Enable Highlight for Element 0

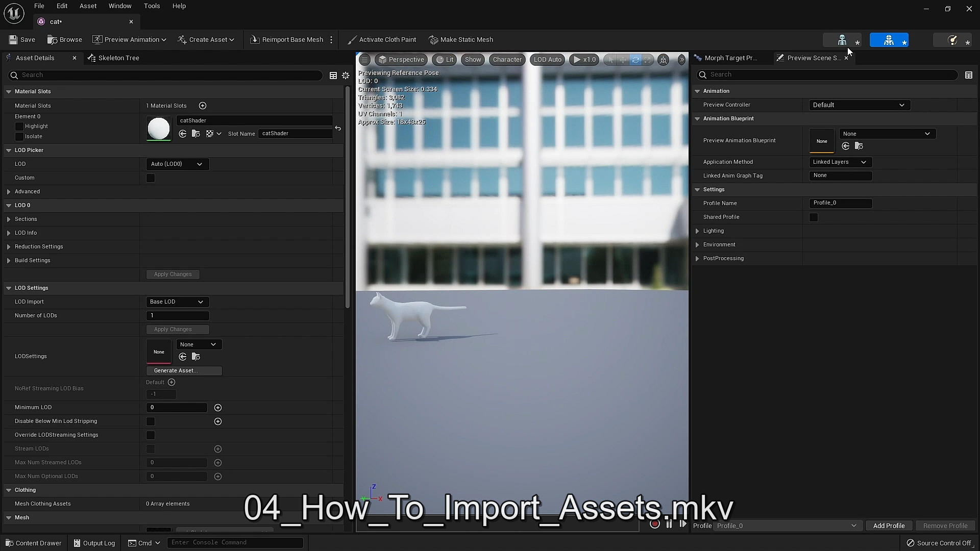[x=19, y=127]
